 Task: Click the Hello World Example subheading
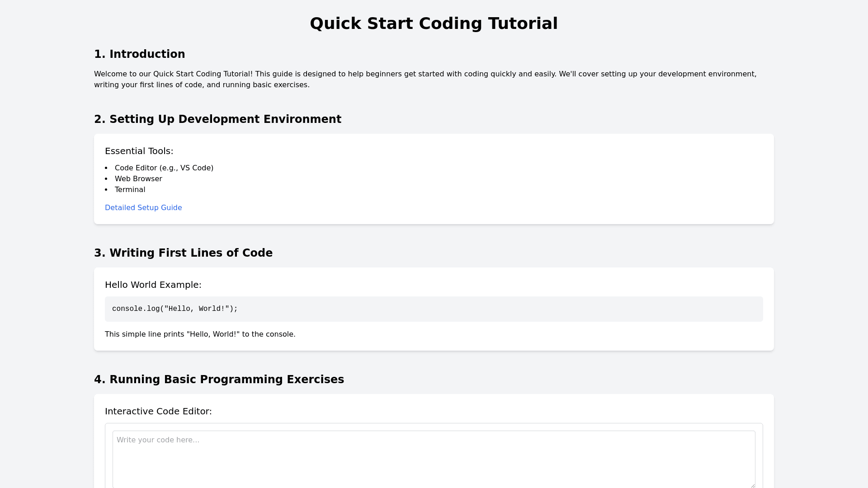pos(153,285)
